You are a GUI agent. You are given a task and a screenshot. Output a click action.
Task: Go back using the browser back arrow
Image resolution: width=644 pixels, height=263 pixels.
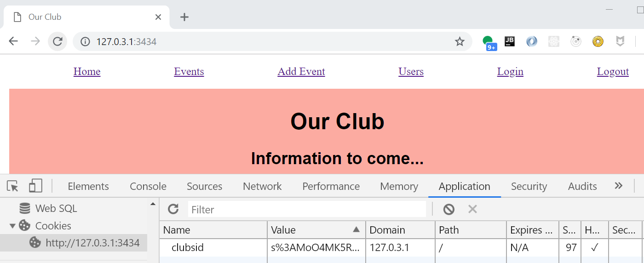click(x=13, y=41)
